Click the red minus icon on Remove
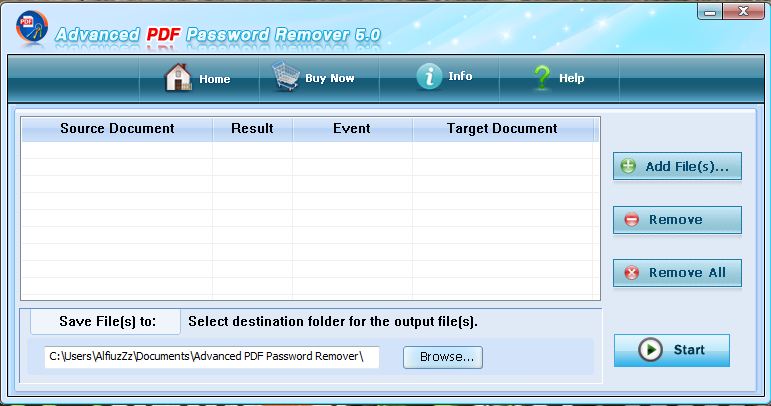 click(631, 219)
